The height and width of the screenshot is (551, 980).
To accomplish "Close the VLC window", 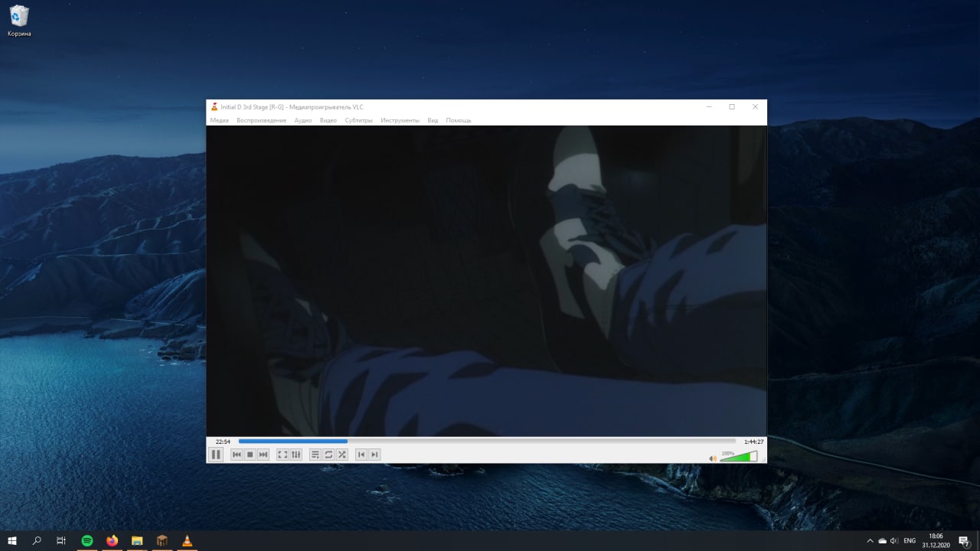I will click(755, 106).
